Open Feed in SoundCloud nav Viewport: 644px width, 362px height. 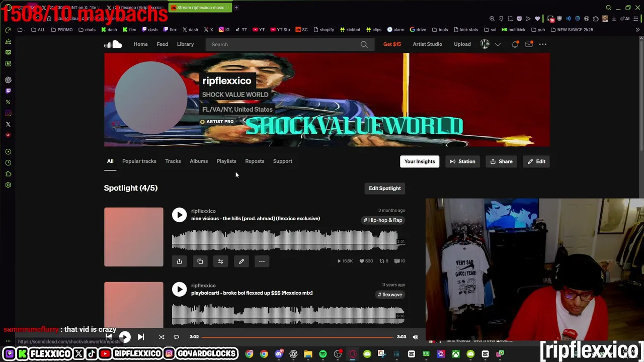[162, 44]
